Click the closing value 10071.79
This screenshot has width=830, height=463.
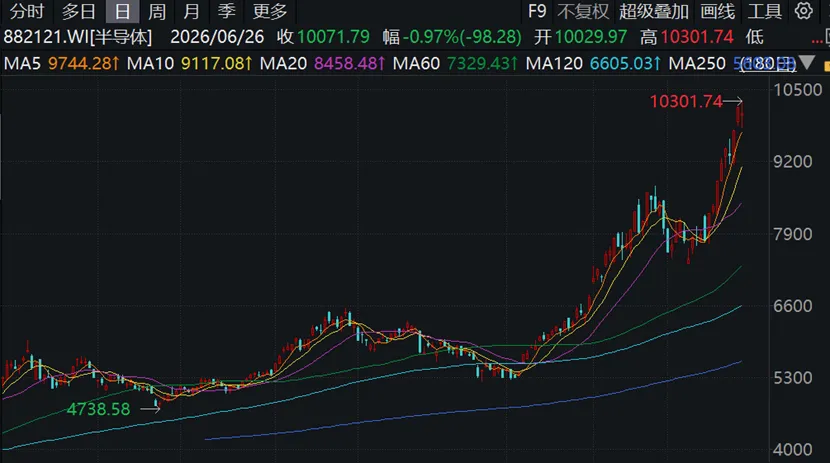click(x=333, y=37)
